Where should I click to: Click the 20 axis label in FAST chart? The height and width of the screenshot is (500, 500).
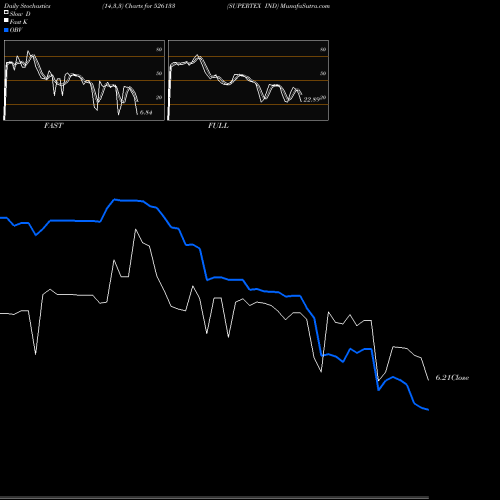(x=159, y=97)
